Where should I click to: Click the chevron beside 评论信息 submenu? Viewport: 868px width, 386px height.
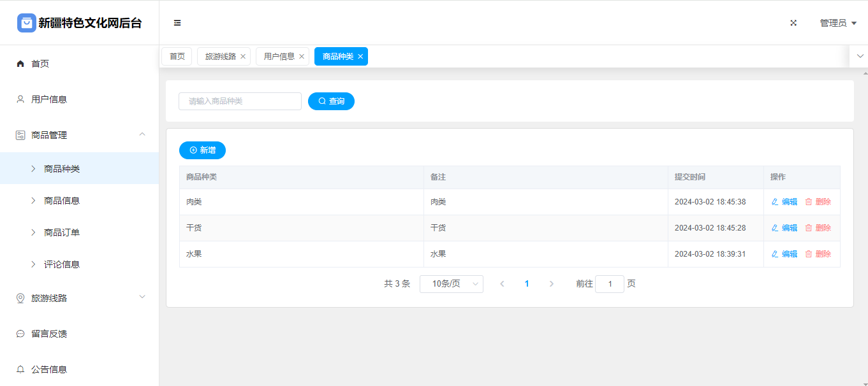pos(33,264)
